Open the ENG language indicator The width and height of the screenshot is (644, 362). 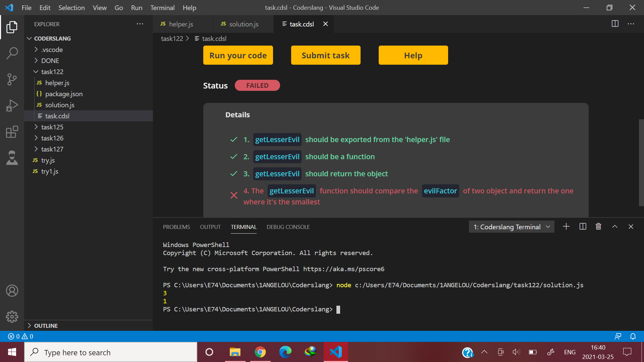(570, 352)
